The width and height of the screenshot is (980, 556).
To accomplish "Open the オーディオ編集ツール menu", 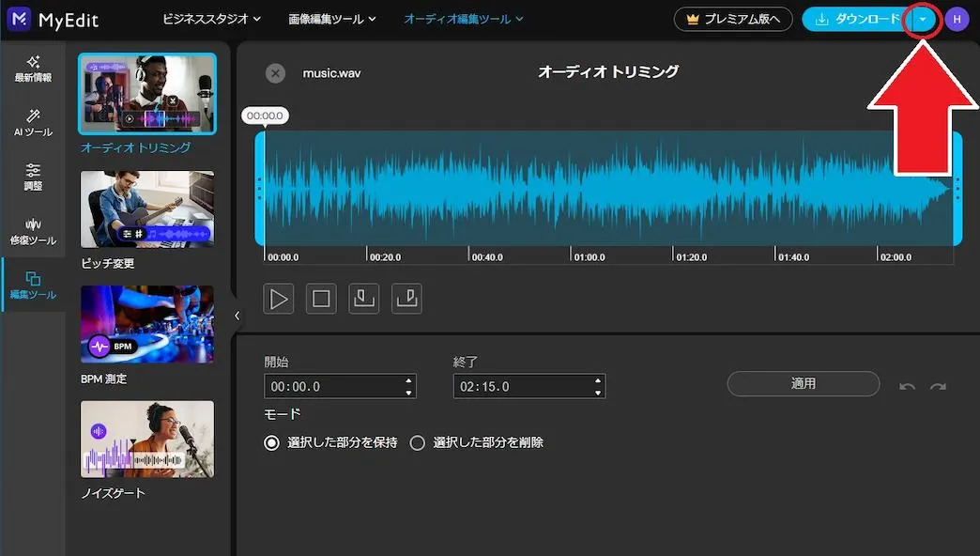I will 464,19.
